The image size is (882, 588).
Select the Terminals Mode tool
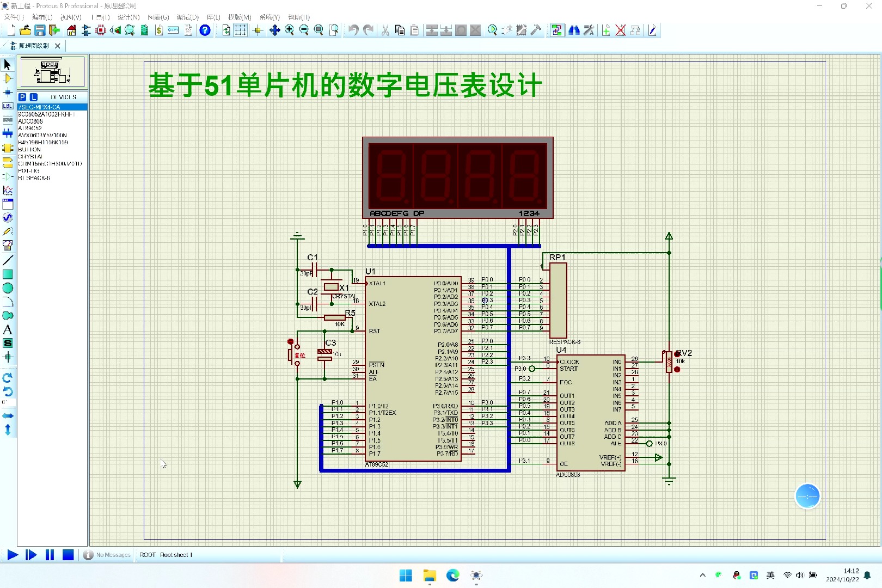tap(8, 162)
